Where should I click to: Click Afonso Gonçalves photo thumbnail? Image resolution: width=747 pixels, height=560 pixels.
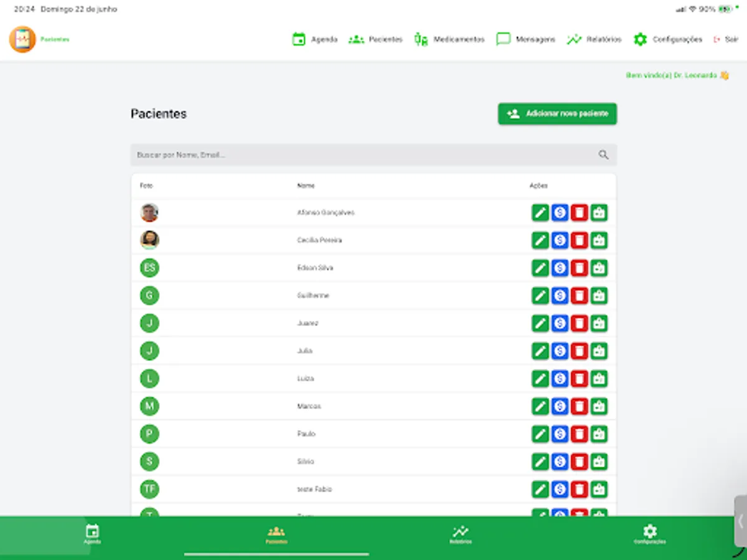pos(149,213)
